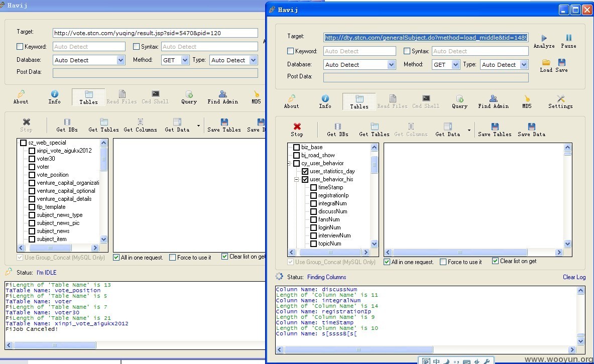Click Get Data in right Havij window
594x364 pixels.
[x=447, y=130]
